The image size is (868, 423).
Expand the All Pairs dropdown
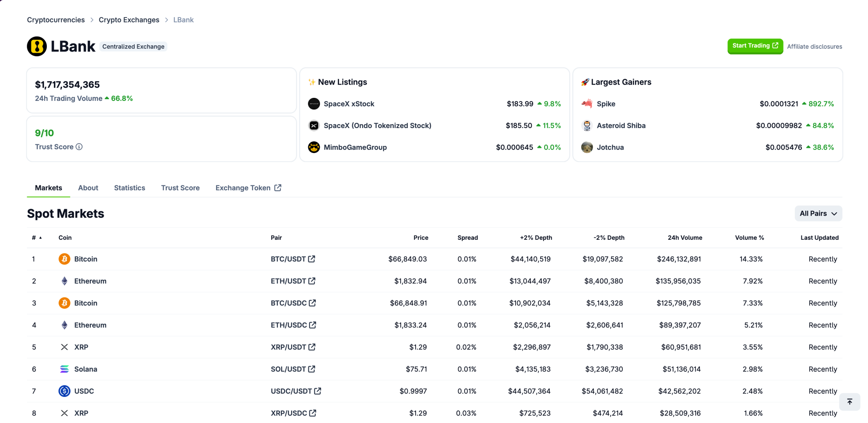[818, 213]
